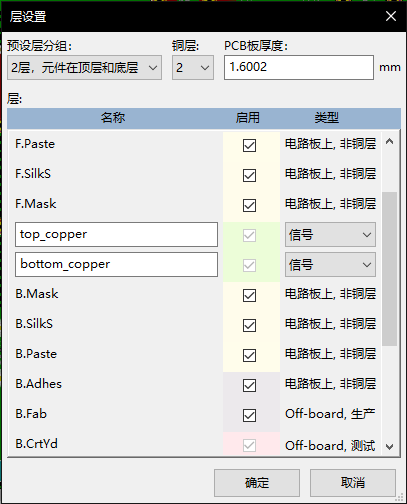Click the PCB板厚度 thickness input field
Viewport: 407px width, 504px height.
click(299, 68)
